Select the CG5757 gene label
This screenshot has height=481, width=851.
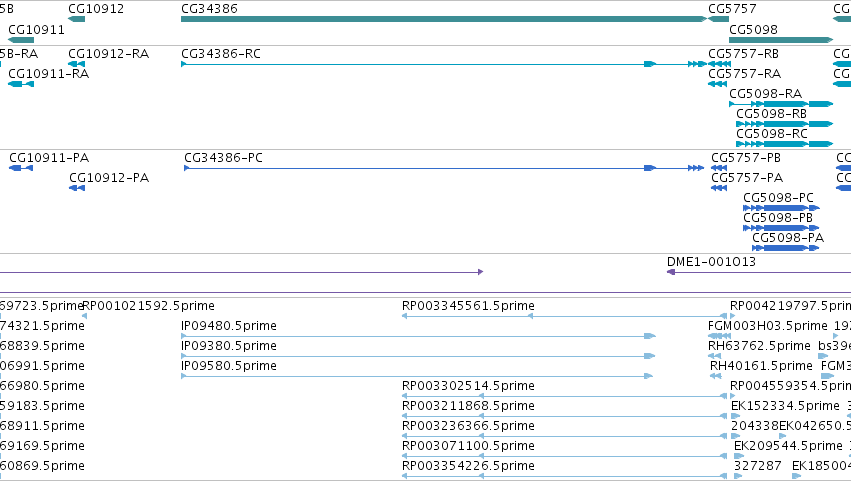[732, 9]
